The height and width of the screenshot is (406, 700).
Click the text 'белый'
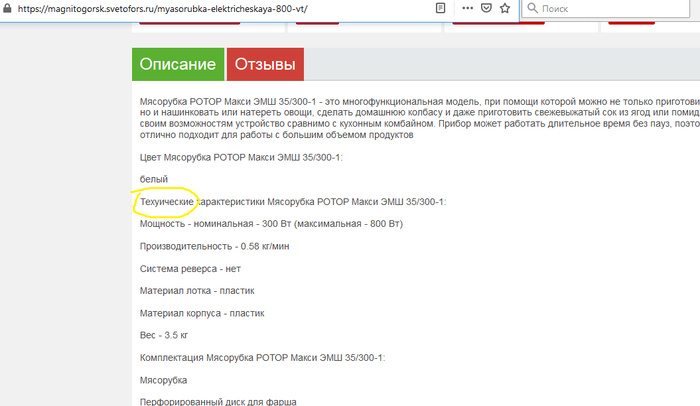click(x=154, y=179)
